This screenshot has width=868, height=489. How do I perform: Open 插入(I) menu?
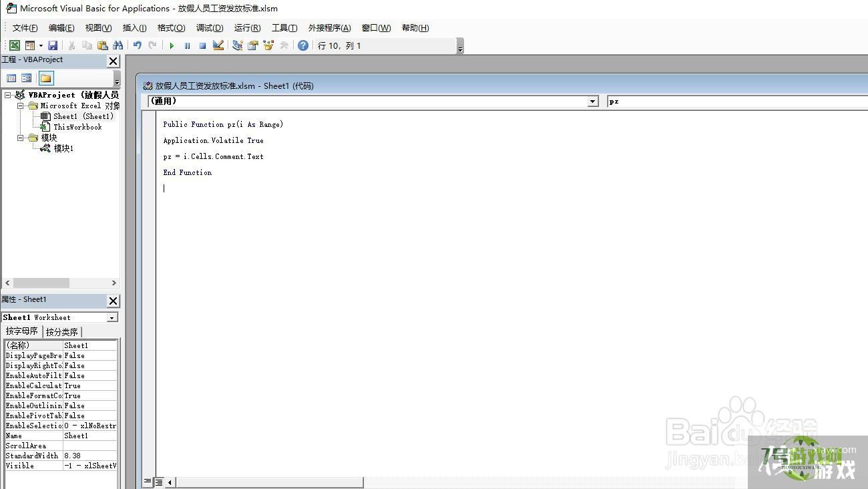[134, 27]
